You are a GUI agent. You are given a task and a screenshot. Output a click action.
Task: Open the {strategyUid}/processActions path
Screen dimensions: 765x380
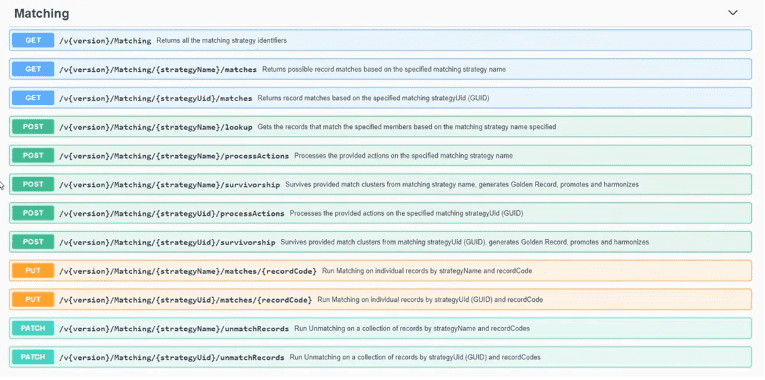[x=171, y=214]
